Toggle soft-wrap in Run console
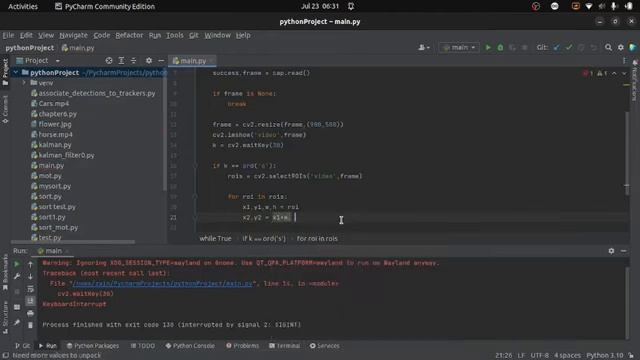640x360 pixels. (30, 289)
